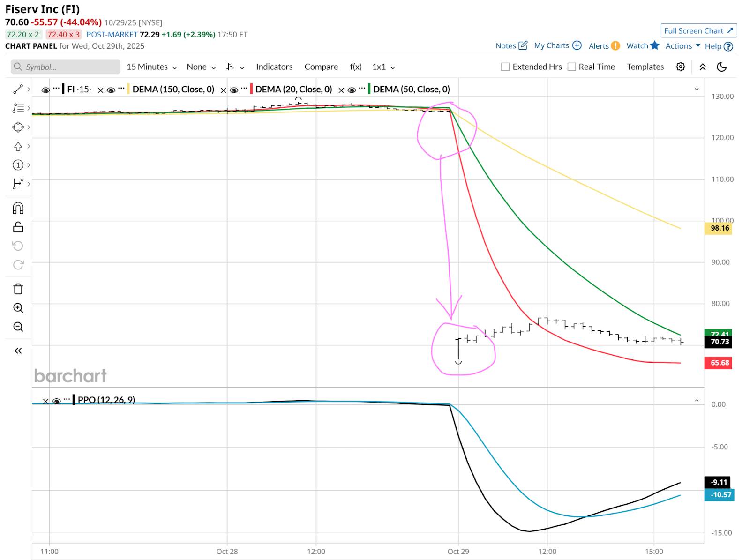Image resolution: width=750 pixels, height=560 pixels.
Task: Click the My Charts plus icon
Action: [x=577, y=45]
